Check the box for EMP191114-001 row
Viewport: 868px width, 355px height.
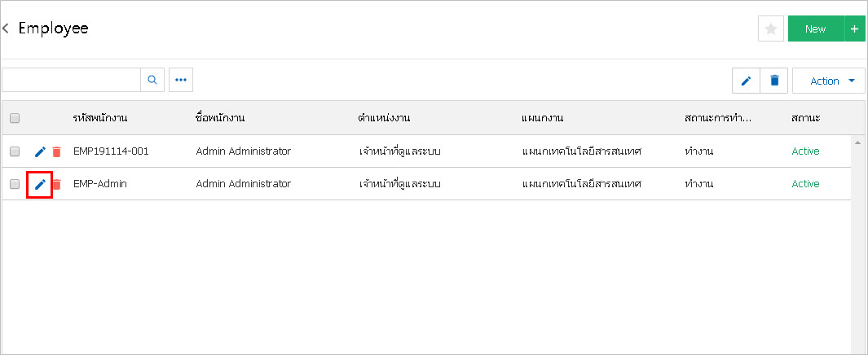click(15, 151)
